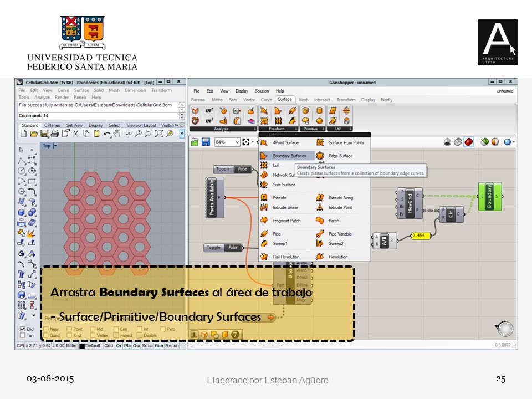The height and width of the screenshot is (399, 532).
Task: Select the Rectangle tool in Rhino sidebar
Action: click(32, 182)
